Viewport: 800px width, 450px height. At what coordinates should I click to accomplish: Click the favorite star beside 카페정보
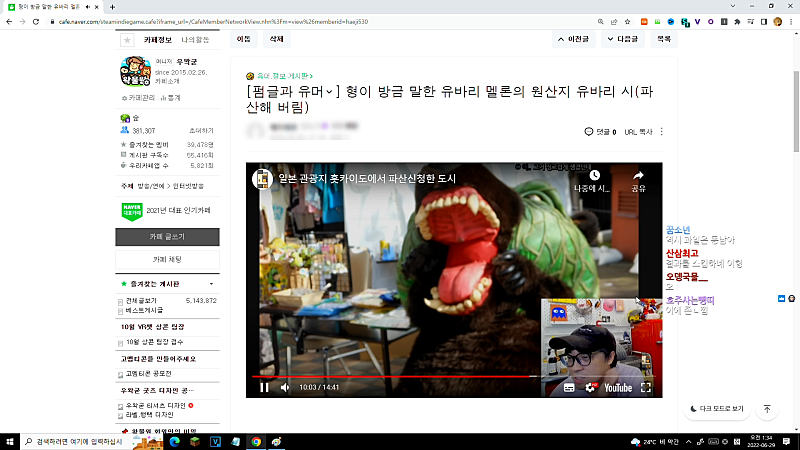point(127,40)
